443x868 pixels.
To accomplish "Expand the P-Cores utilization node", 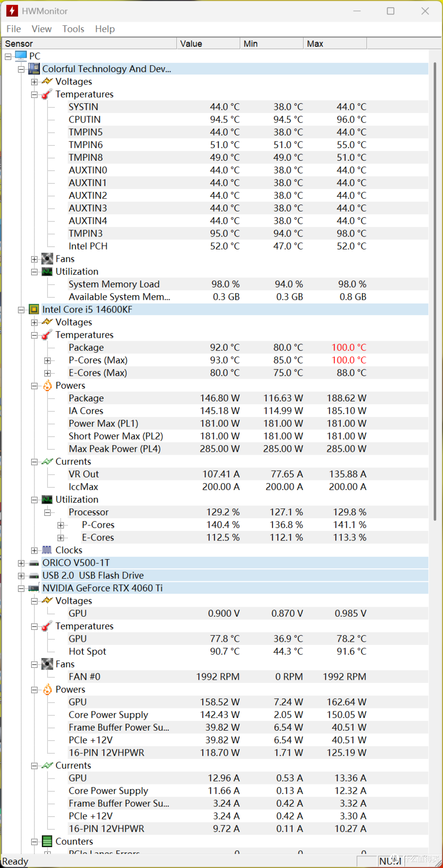I will [60, 525].
